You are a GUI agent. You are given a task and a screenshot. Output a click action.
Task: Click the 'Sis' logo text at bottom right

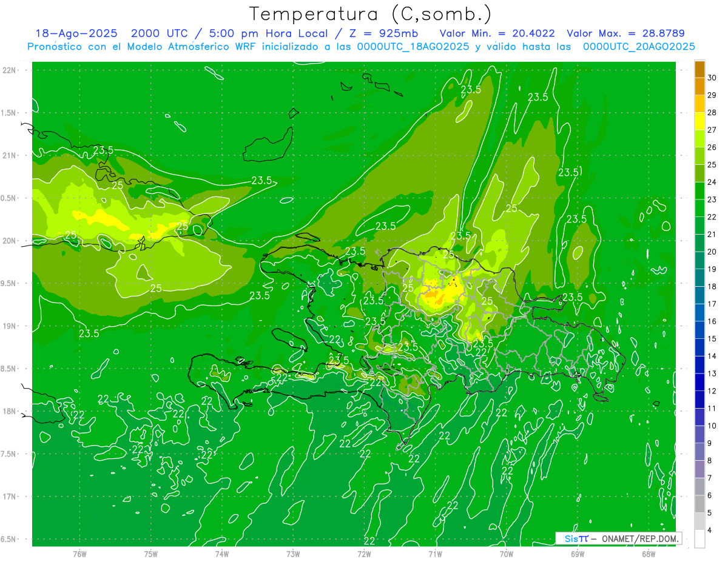[571, 538]
